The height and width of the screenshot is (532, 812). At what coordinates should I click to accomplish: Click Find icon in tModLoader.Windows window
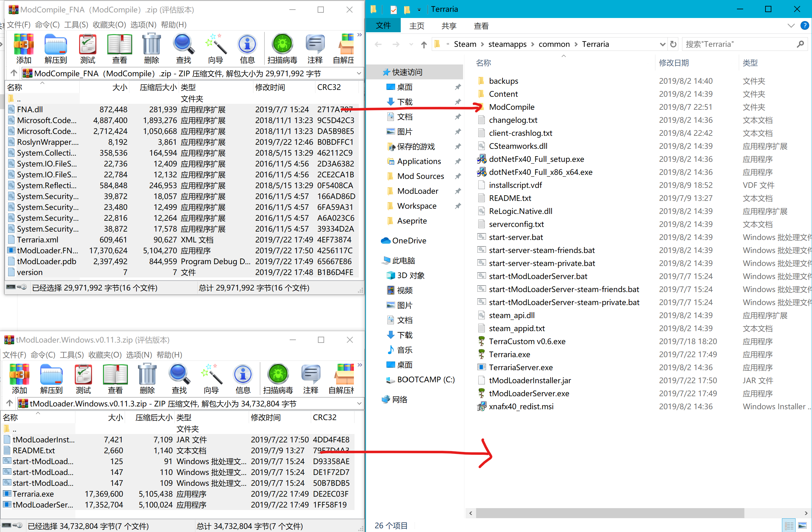[x=179, y=379]
